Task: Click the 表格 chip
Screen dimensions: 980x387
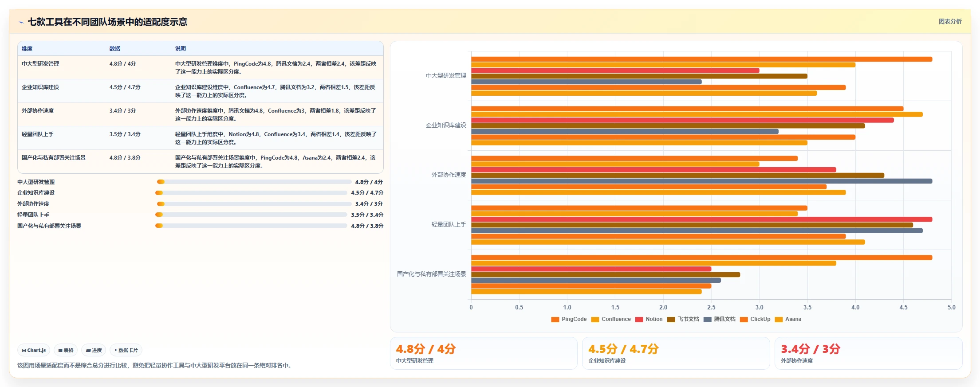Action: pos(66,350)
